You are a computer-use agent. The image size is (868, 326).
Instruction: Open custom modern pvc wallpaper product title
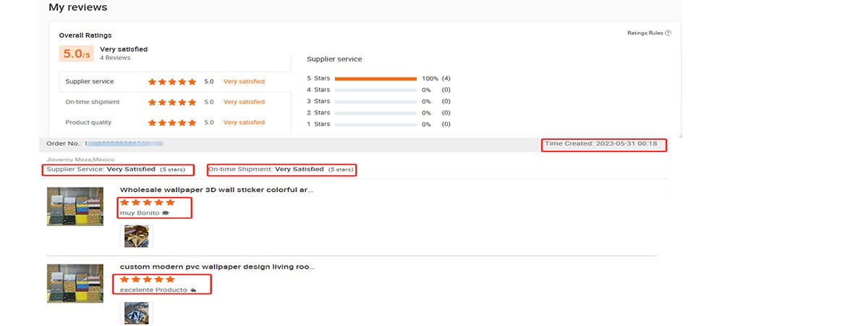tap(217, 267)
